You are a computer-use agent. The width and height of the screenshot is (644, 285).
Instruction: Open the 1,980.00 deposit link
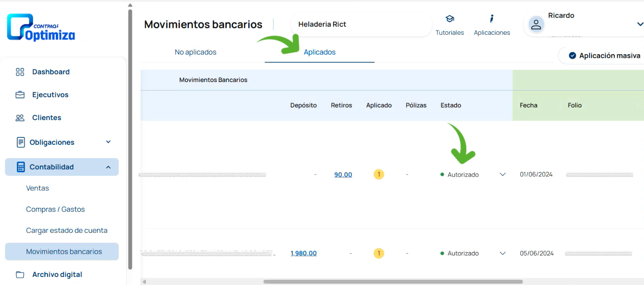(304, 253)
